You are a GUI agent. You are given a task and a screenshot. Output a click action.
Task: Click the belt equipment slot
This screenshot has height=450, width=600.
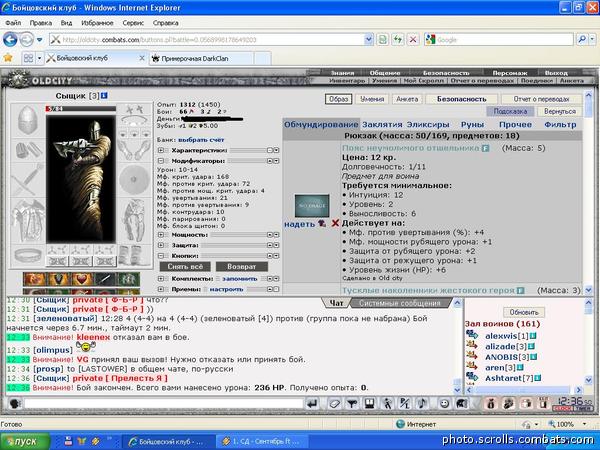(x=28, y=255)
